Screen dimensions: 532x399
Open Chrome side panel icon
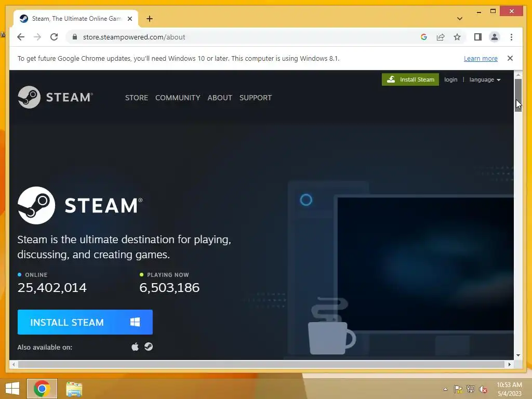(x=478, y=37)
